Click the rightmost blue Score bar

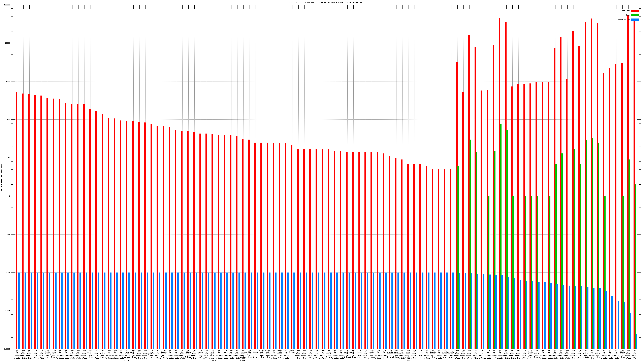637,341
